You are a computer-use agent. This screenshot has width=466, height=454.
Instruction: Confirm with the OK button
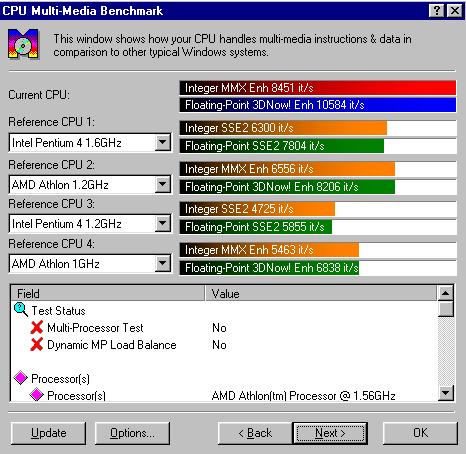coord(420,433)
